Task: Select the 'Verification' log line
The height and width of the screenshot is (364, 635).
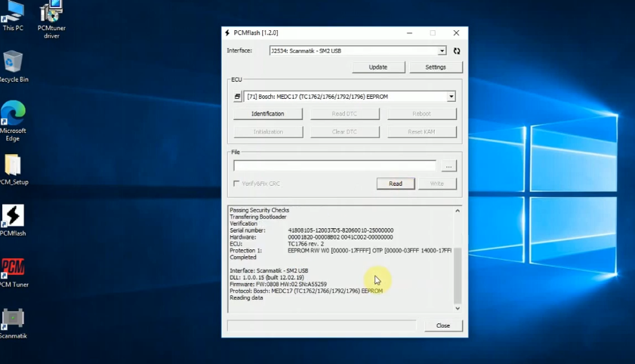Action: 243,224
